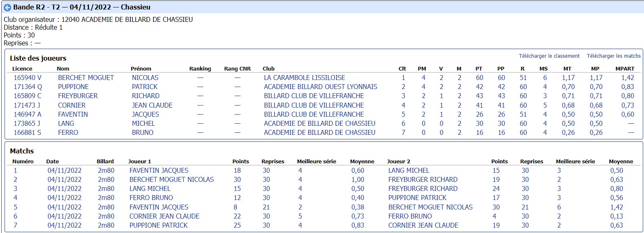Click match 6 opponent FERRO BRUNO

pos(410,216)
